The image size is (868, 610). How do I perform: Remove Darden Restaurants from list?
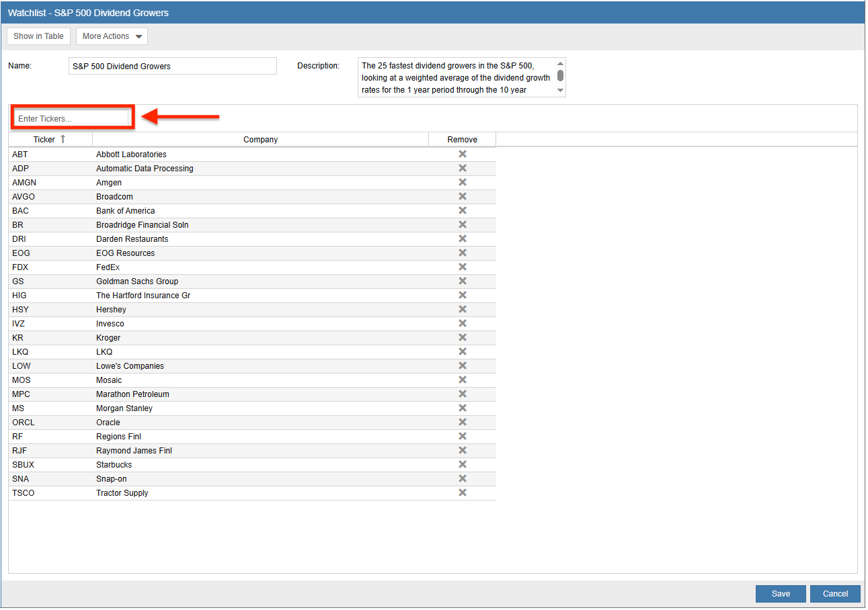(463, 238)
